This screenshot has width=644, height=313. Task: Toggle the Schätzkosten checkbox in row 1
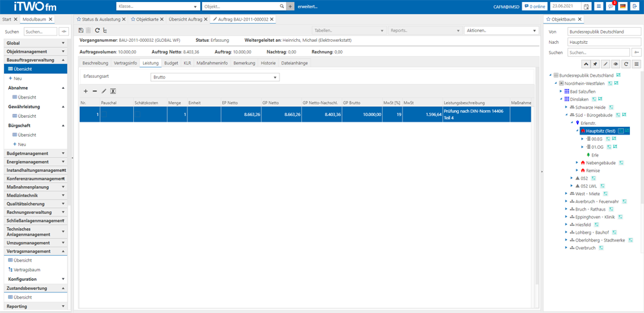click(x=137, y=115)
